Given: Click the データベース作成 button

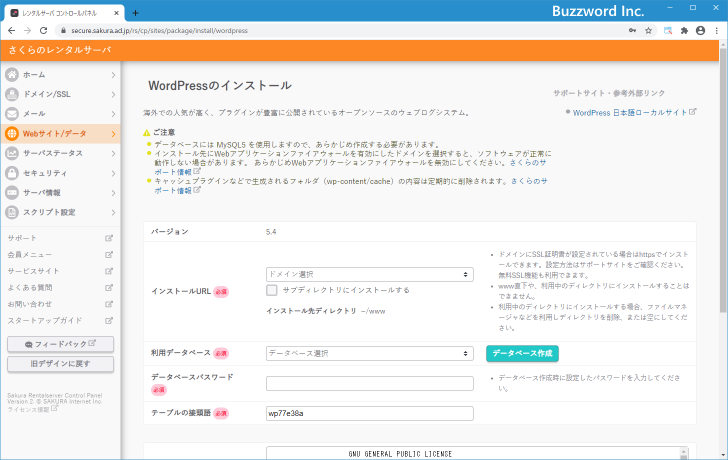Looking at the screenshot, I should pyautogui.click(x=522, y=353).
